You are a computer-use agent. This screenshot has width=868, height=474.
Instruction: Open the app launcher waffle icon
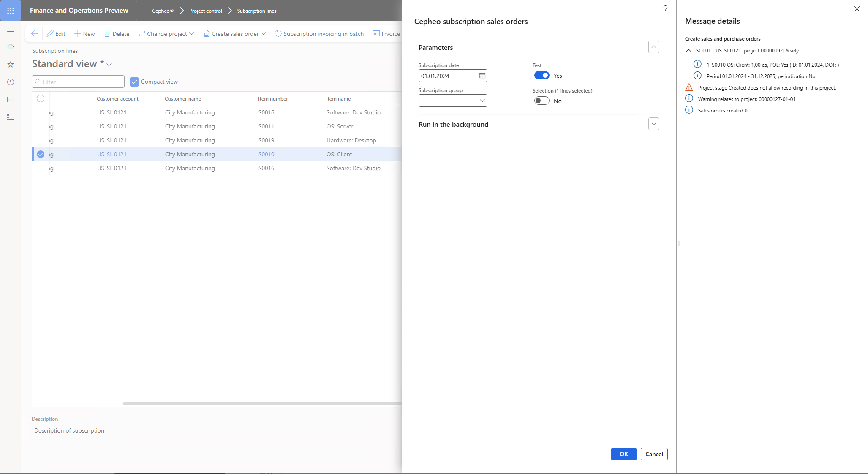tap(11, 11)
